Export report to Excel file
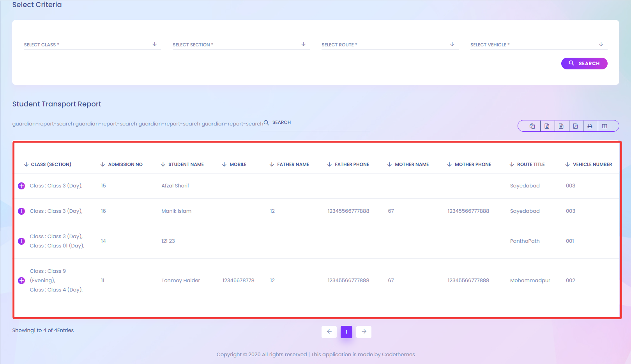 [x=547, y=126]
